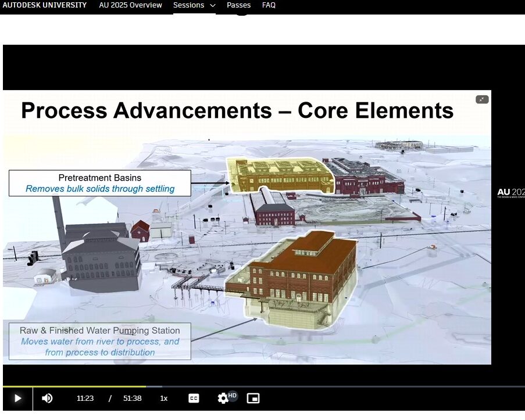Expand the Sessions menu chevron
The image size is (525, 420).
coord(213,5)
